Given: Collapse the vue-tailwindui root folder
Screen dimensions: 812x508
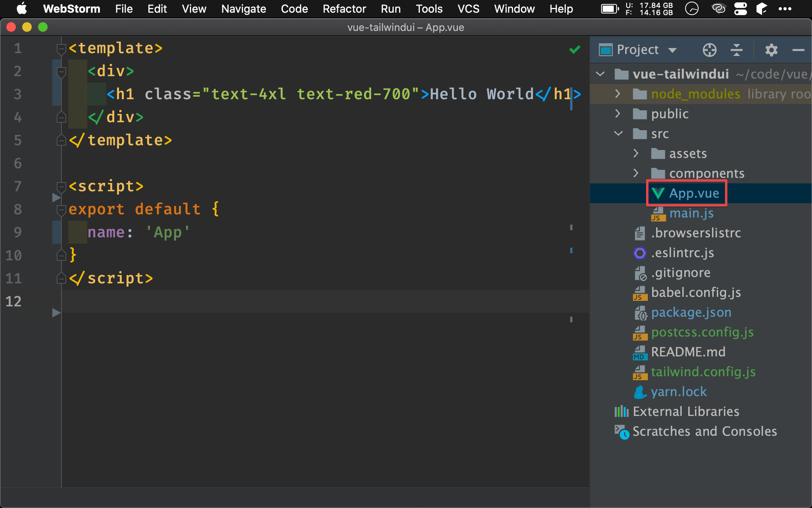Looking at the screenshot, I should [x=600, y=74].
